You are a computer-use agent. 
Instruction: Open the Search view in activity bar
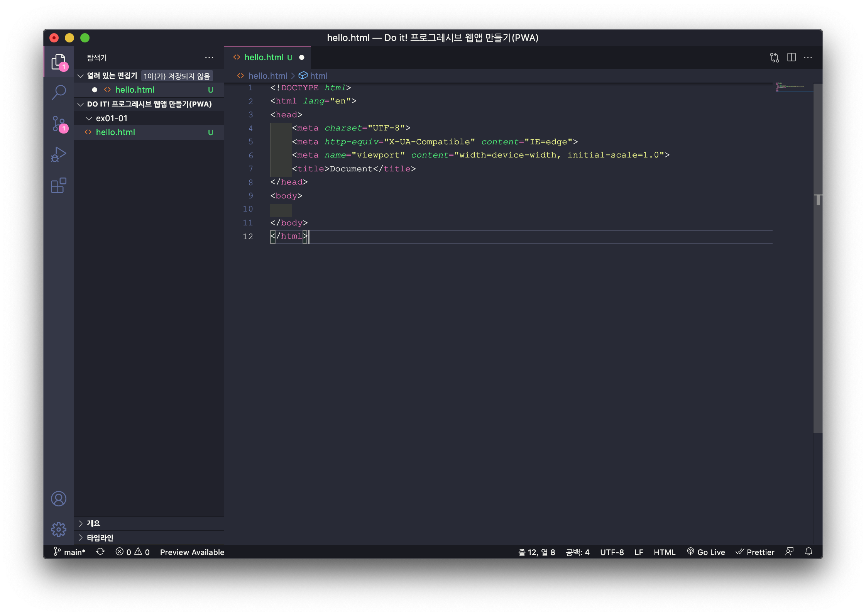tap(59, 92)
